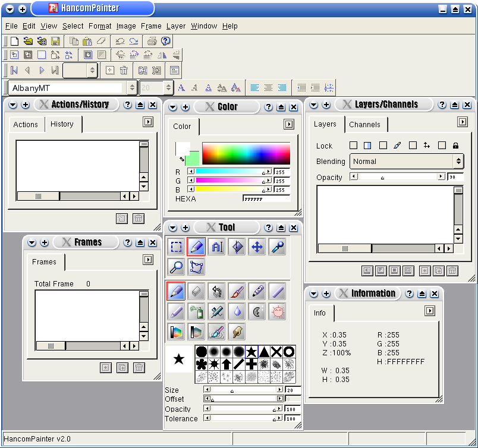Image resolution: width=478 pixels, height=448 pixels.
Task: Select the magnifier zoom tool
Action: pos(176,267)
